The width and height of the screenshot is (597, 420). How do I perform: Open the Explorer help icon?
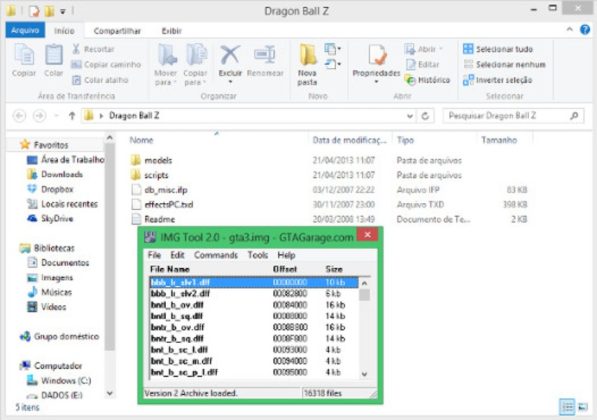[585, 30]
